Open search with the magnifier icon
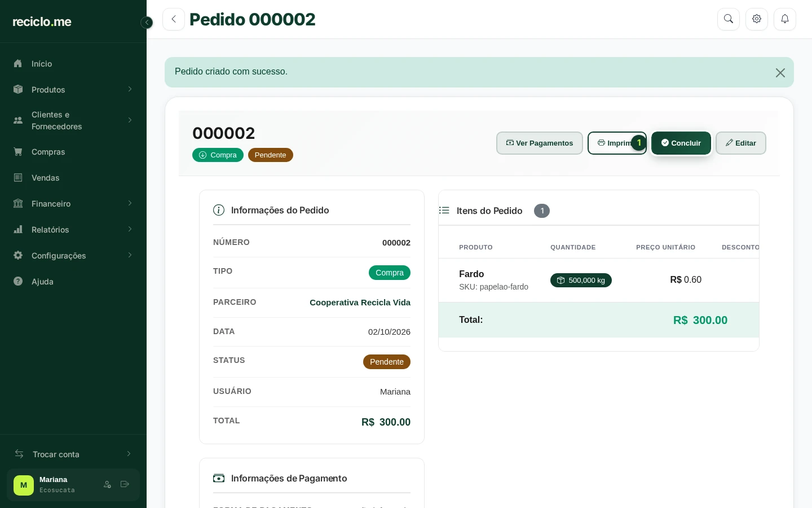The height and width of the screenshot is (508, 812). coord(729,19)
